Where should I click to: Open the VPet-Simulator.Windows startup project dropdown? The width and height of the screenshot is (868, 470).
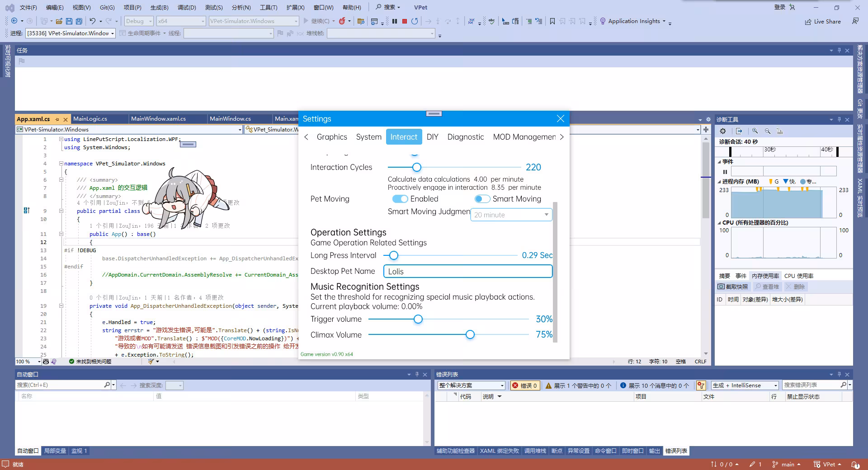coord(254,21)
